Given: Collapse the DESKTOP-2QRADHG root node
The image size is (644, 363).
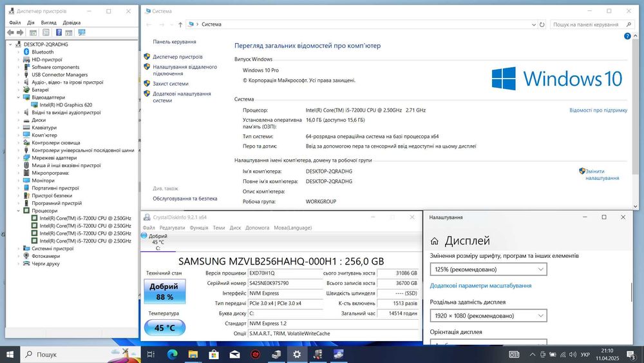Looking at the screenshot, I should pos(11,44).
